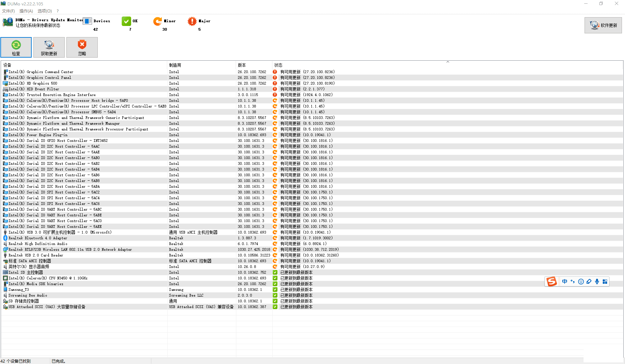Select 标准 SATA AHCI 控制器 device row
This screenshot has width=625, height=364.
pos(312,261)
